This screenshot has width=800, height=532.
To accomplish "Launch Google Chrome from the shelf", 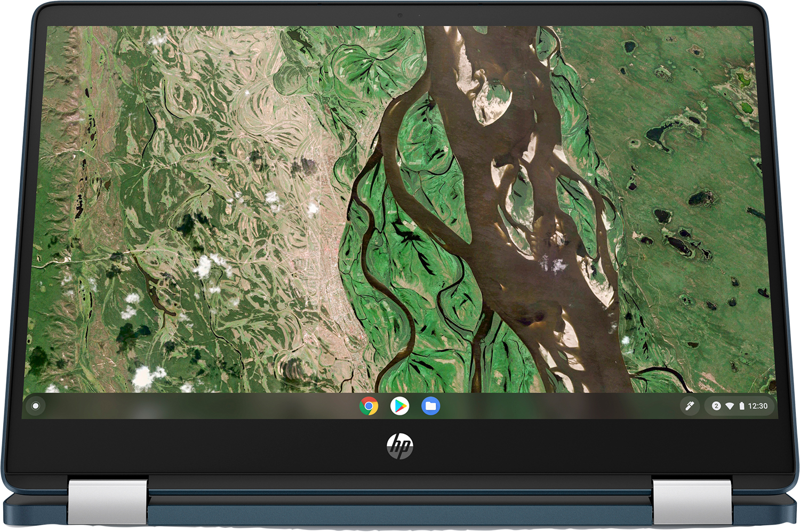I will point(369,406).
